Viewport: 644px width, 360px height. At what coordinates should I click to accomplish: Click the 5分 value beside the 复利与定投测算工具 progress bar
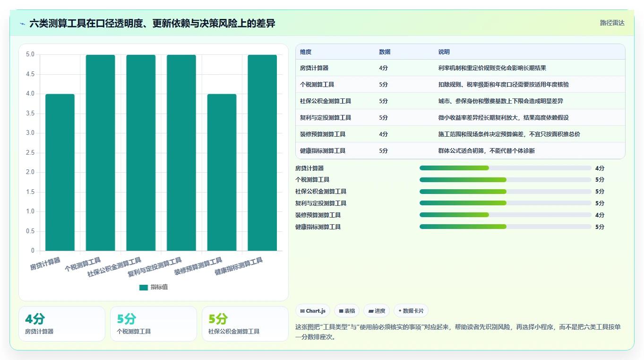pyautogui.click(x=600, y=203)
